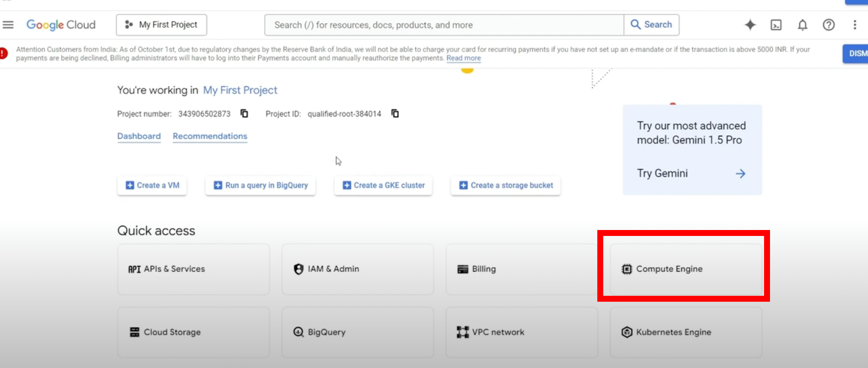This screenshot has height=368, width=868.
Task: Open the My First Project selector
Action: [x=161, y=25]
